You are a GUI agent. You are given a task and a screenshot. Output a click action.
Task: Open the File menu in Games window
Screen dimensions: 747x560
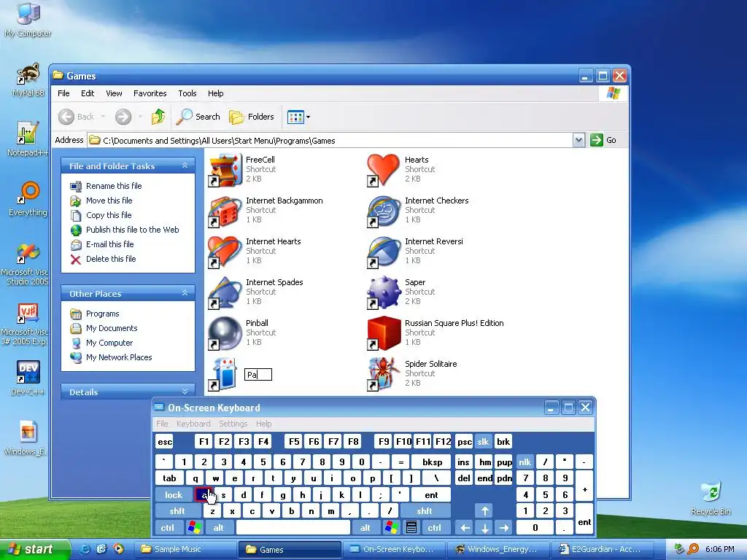(x=63, y=93)
